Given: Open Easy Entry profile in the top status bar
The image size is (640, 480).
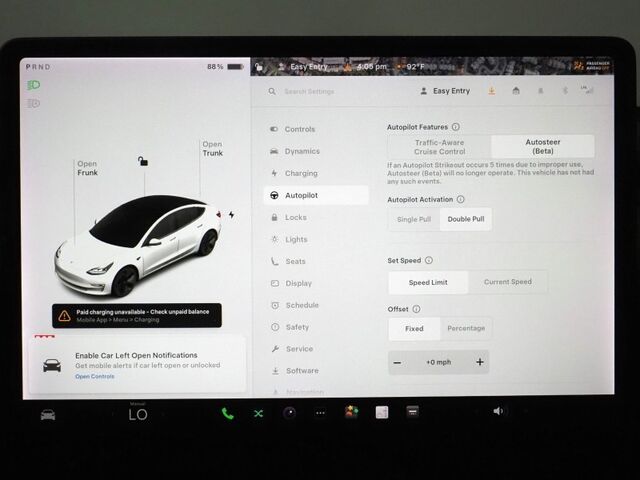Looking at the screenshot, I should pos(303,67).
